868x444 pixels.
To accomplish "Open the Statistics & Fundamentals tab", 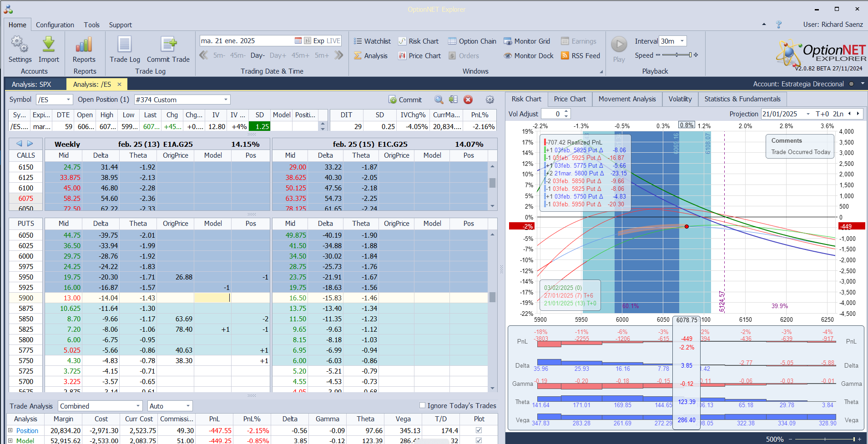I will pos(742,99).
